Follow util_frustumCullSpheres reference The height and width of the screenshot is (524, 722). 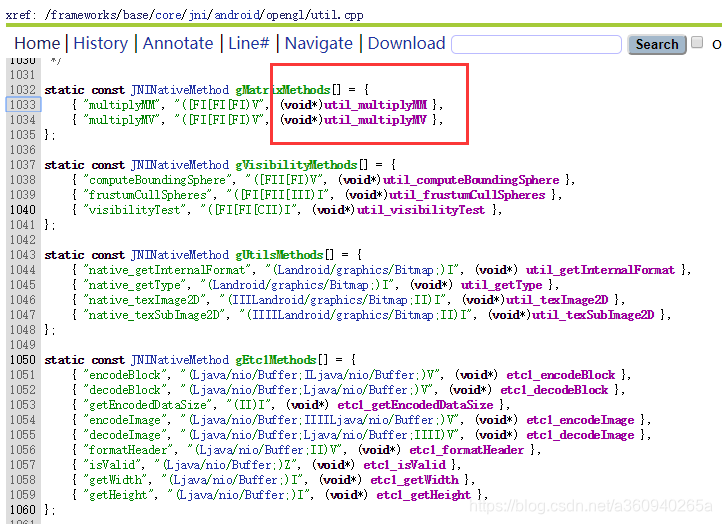tap(467, 195)
